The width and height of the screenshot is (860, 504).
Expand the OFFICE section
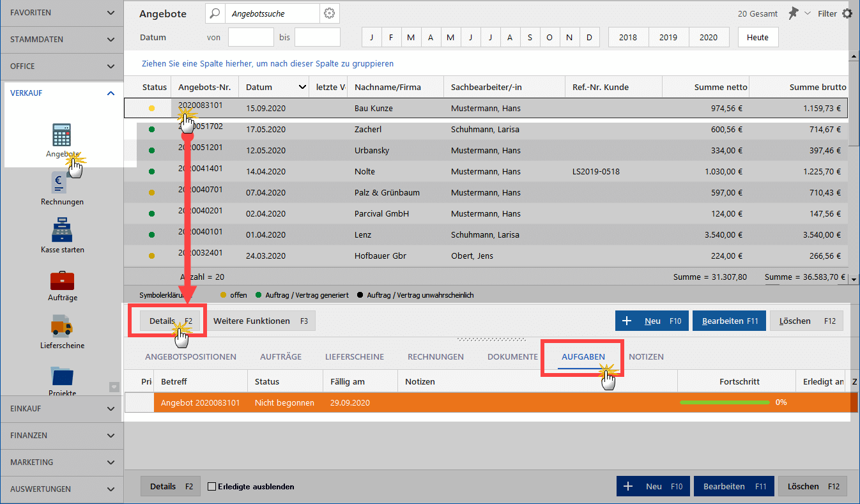click(111, 66)
